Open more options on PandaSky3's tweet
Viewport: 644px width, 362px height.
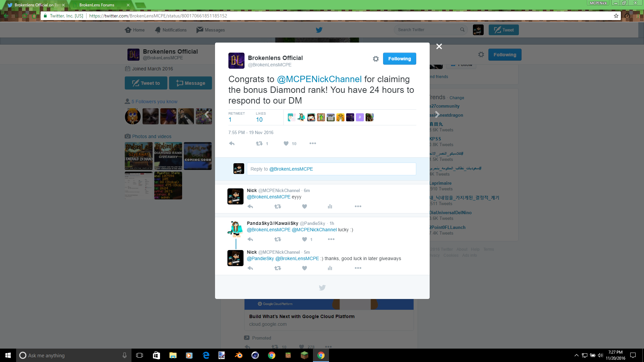331,239
